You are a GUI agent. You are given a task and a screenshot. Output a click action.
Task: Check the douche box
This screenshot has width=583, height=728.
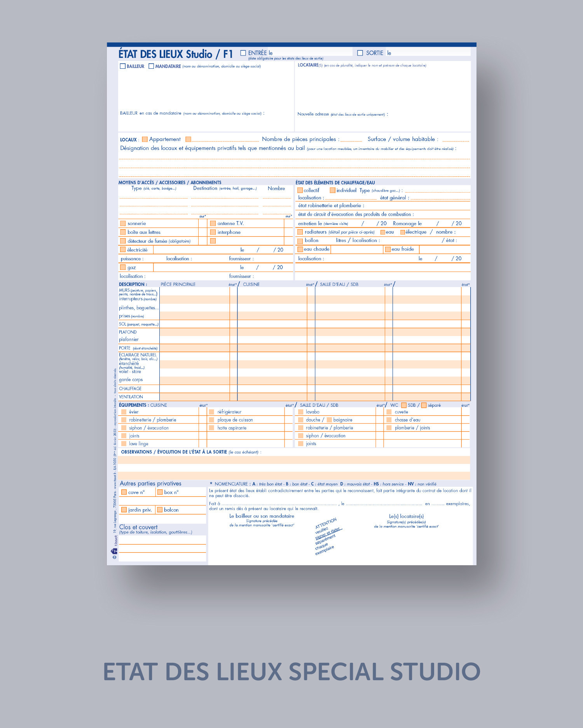click(300, 420)
